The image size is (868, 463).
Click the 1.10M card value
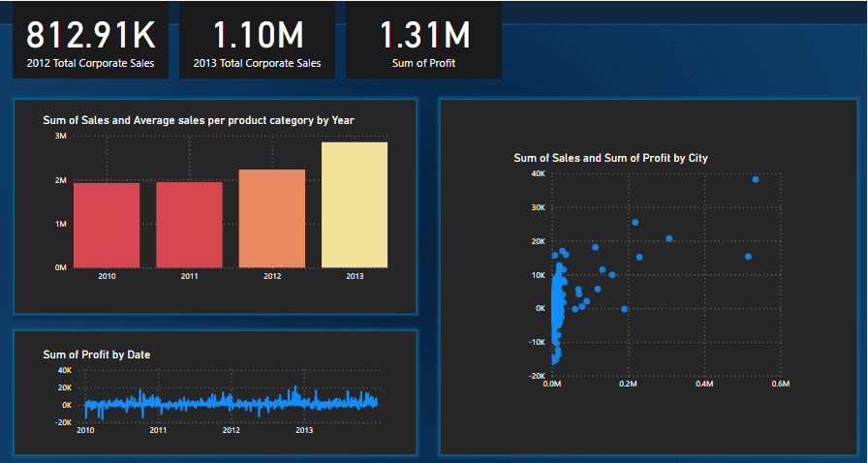tap(258, 35)
